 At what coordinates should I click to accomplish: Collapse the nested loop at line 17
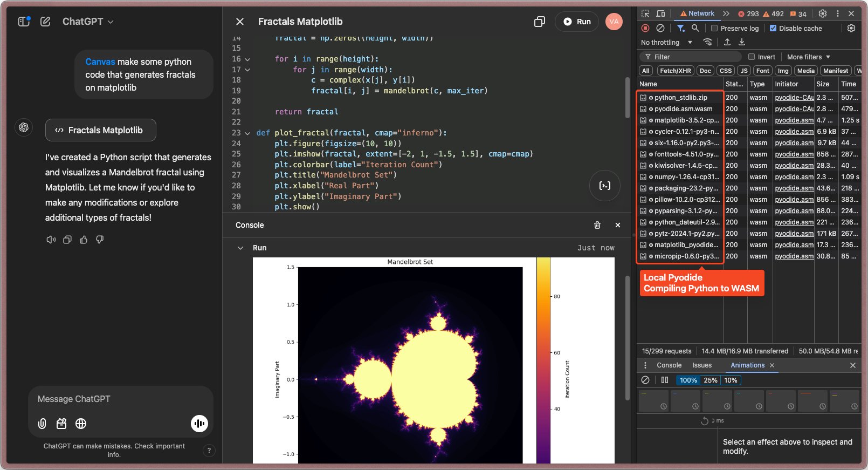tap(247, 70)
